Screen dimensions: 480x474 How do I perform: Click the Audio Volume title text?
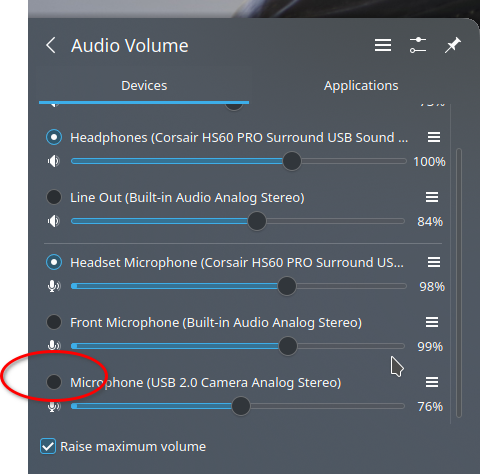pos(130,46)
